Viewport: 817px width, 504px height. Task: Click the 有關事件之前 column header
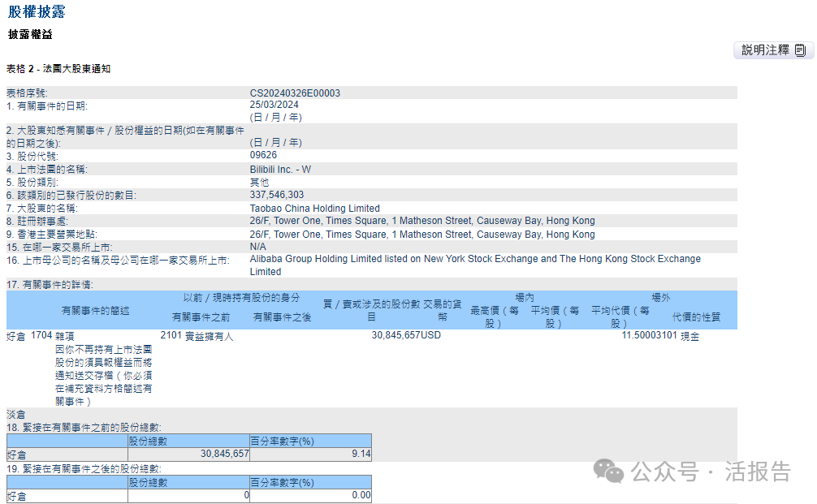(201, 317)
